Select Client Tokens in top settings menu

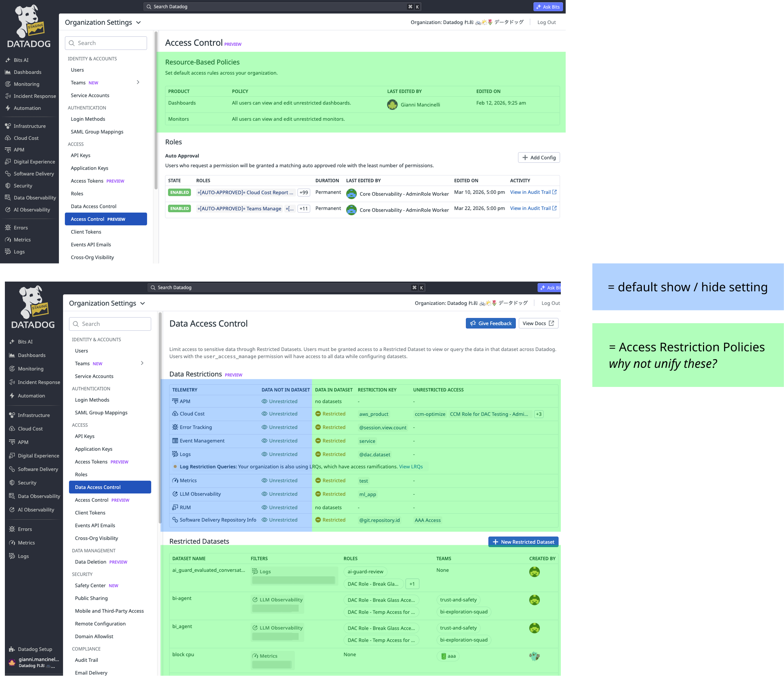[x=86, y=232]
